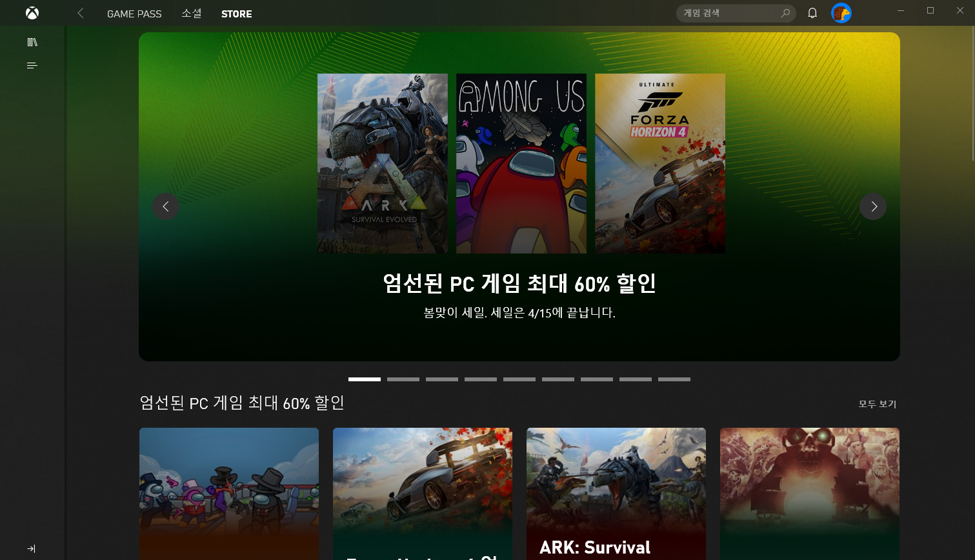
Task: Open the queue list icon in sidebar
Action: (32, 65)
